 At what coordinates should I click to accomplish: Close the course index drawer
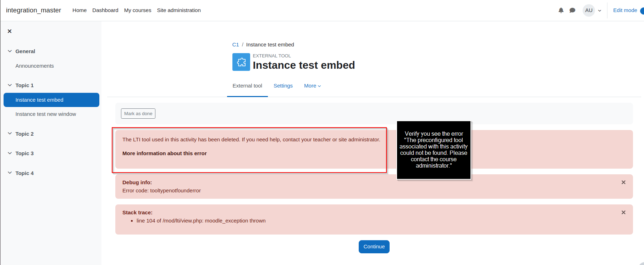[x=10, y=31]
